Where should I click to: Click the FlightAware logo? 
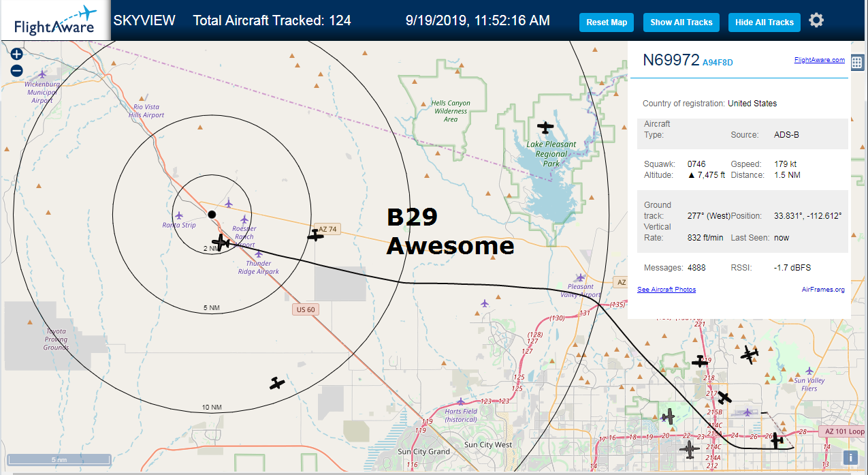point(54,20)
